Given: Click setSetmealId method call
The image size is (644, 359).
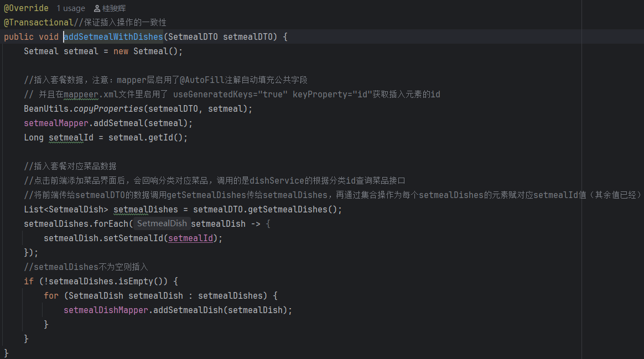Looking at the screenshot, I should [133, 238].
